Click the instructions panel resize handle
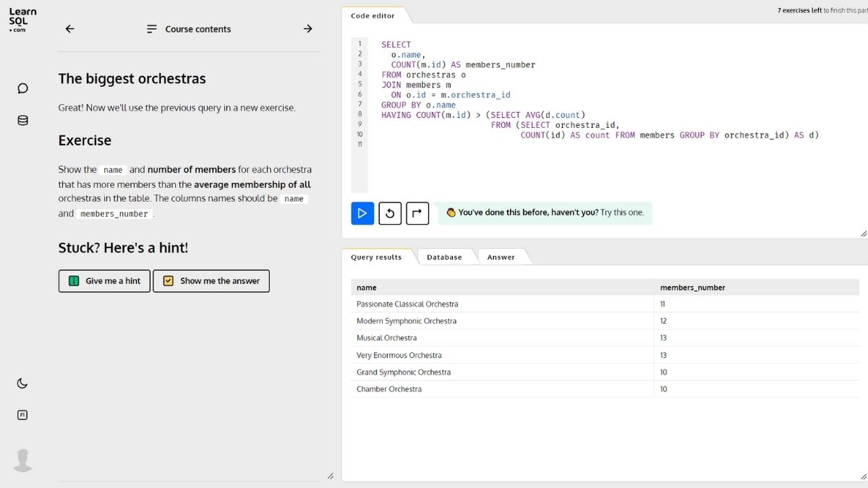 (x=331, y=476)
